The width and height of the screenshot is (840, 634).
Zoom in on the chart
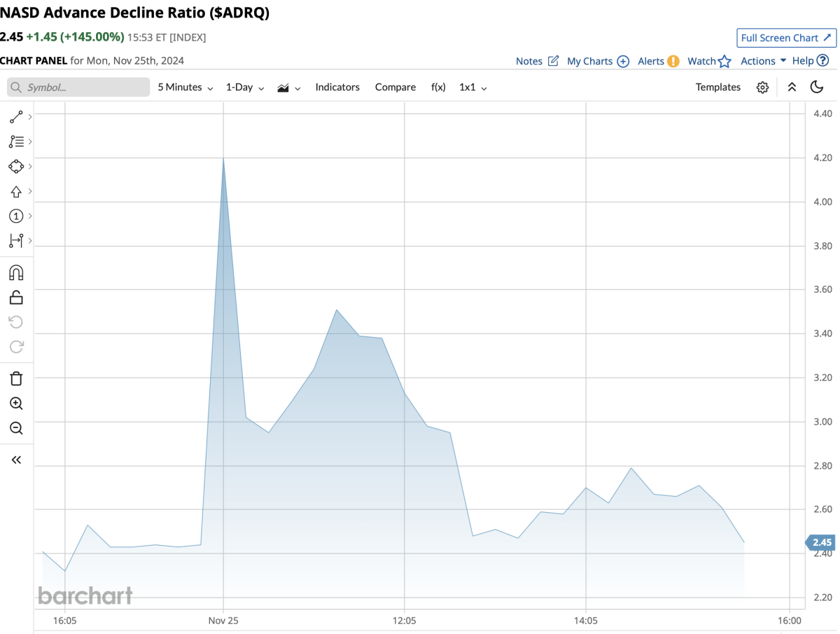coord(16,404)
